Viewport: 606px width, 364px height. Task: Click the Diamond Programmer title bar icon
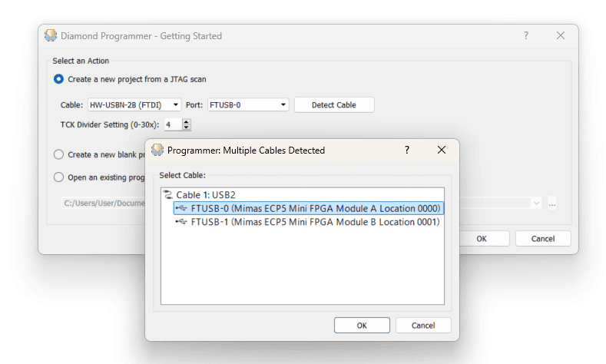51,35
